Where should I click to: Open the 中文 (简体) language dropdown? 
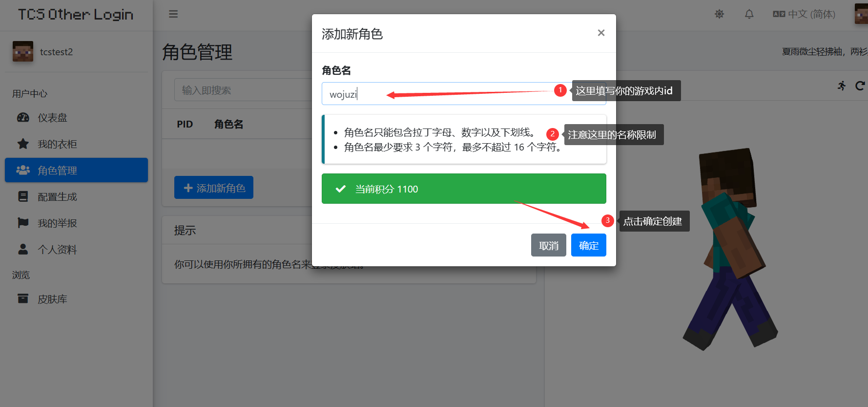(x=804, y=14)
